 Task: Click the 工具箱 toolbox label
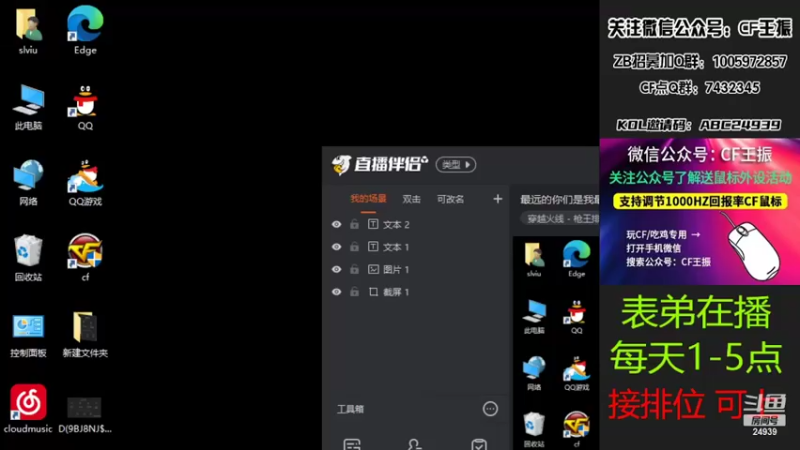pyautogui.click(x=351, y=409)
